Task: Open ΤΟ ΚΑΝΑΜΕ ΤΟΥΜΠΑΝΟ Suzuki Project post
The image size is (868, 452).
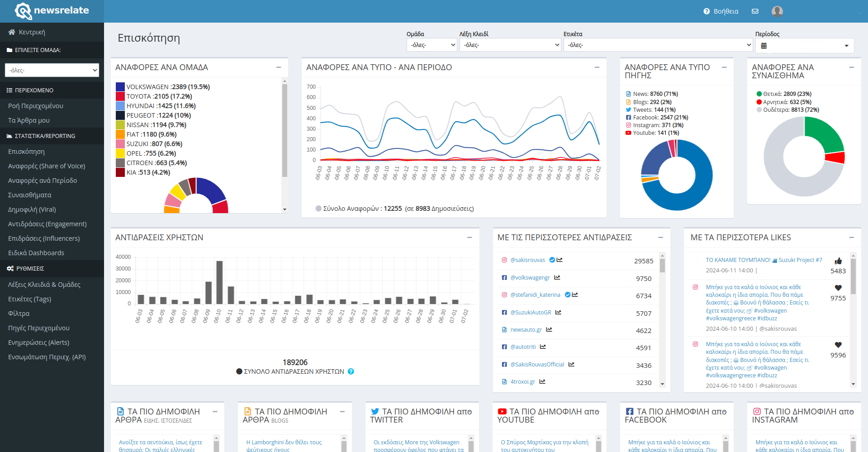Action: pos(764,260)
